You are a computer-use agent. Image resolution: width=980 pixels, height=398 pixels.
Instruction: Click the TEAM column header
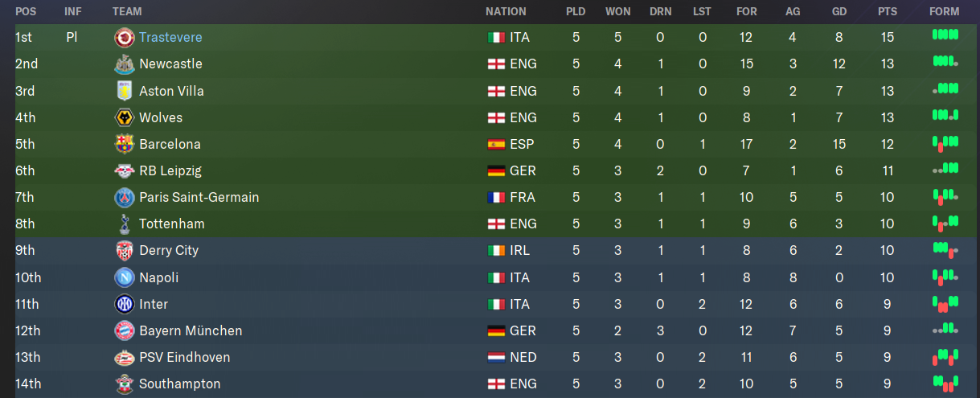coord(128,11)
